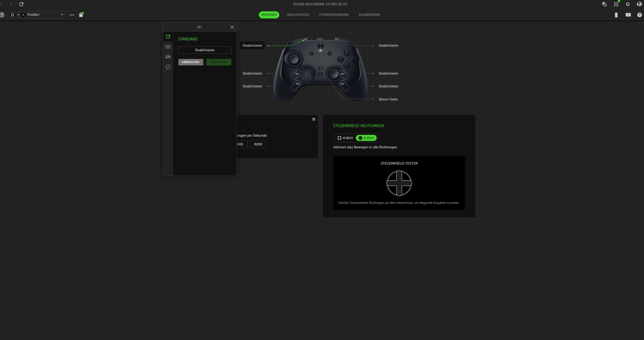Open the settings gear icon
The height and width of the screenshot is (340, 644).
click(627, 4)
